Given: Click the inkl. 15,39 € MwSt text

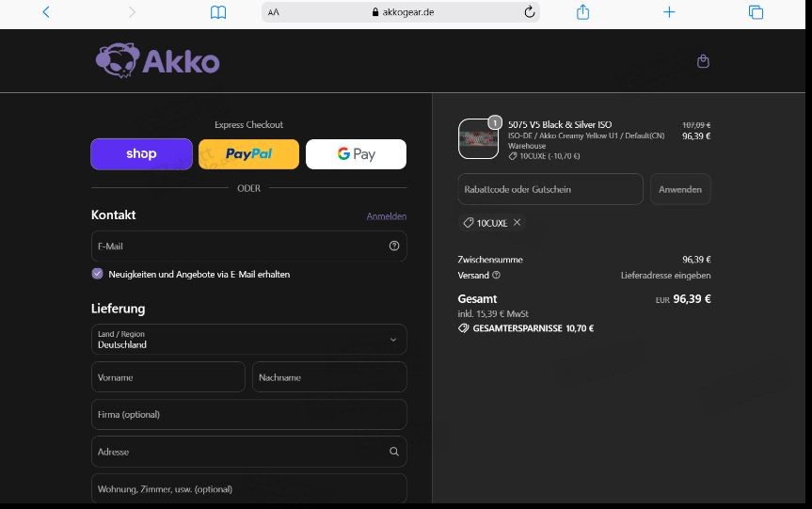Looking at the screenshot, I should click(x=493, y=313).
